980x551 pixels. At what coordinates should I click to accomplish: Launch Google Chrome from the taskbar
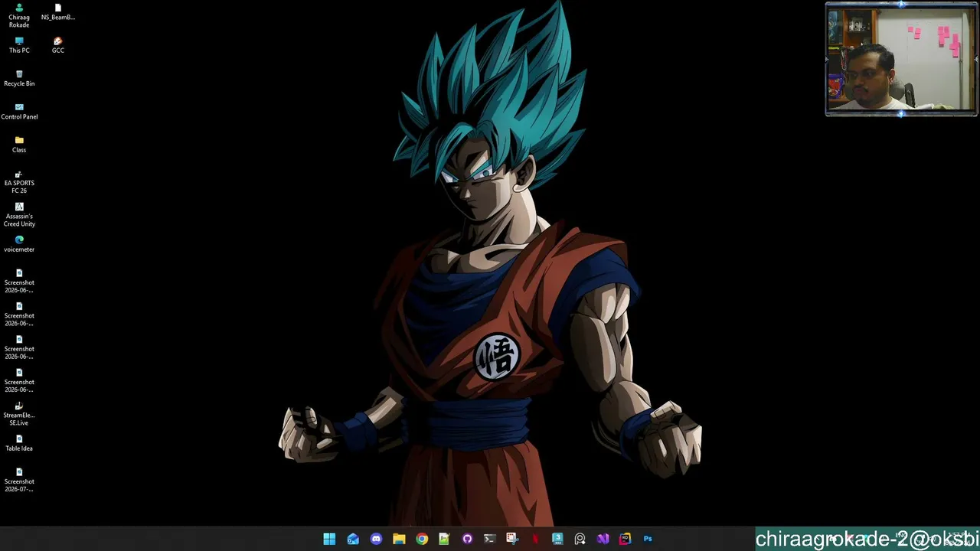422,539
